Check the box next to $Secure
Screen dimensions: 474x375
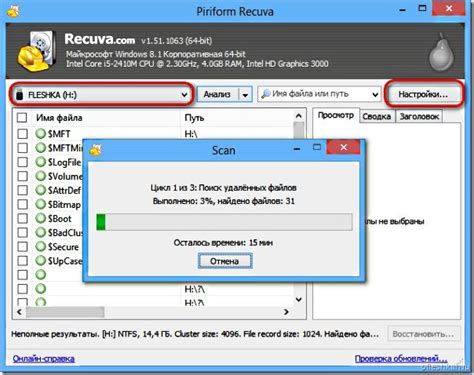(x=22, y=246)
